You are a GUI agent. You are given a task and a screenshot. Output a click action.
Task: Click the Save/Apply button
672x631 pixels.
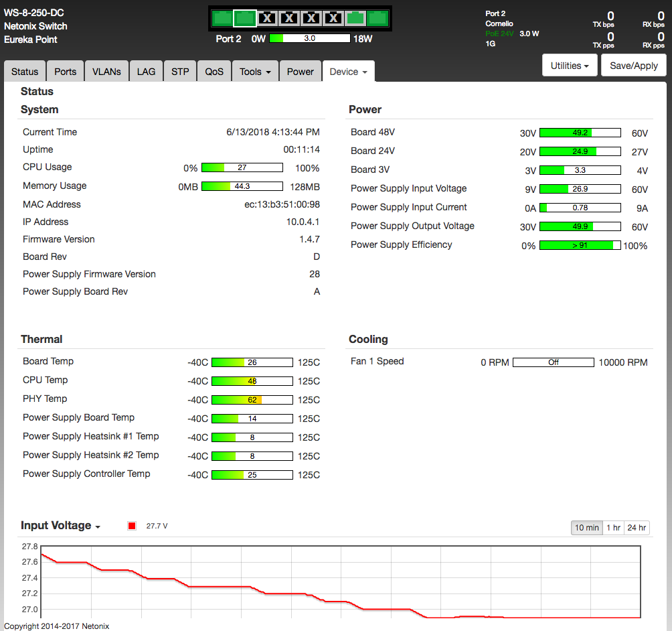634,66
